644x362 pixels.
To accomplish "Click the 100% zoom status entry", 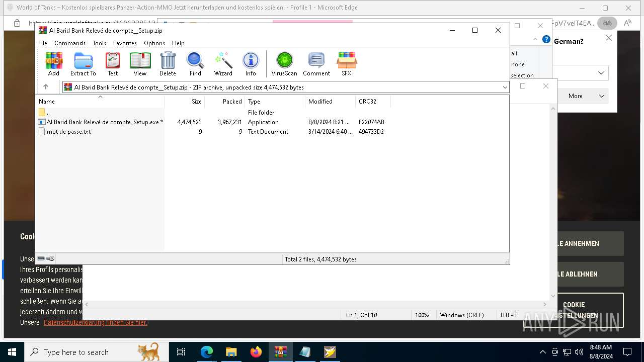I will (x=422, y=315).
